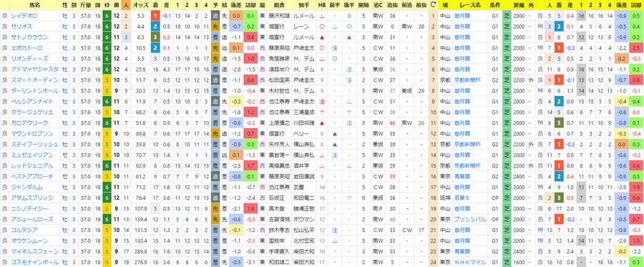Open 皐月賞 race link in row 1
Image resolution: width=644 pixels, height=267 pixels.
462,16
